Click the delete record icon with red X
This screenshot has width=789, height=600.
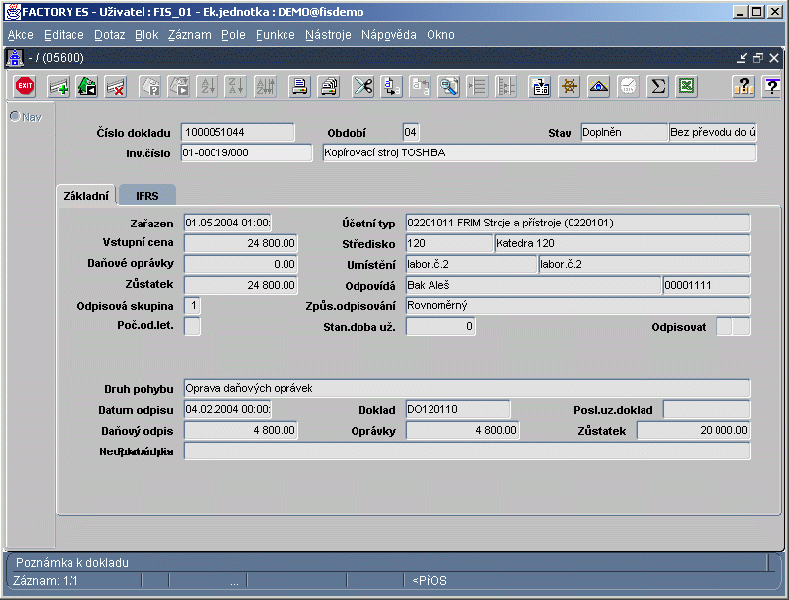(x=115, y=87)
